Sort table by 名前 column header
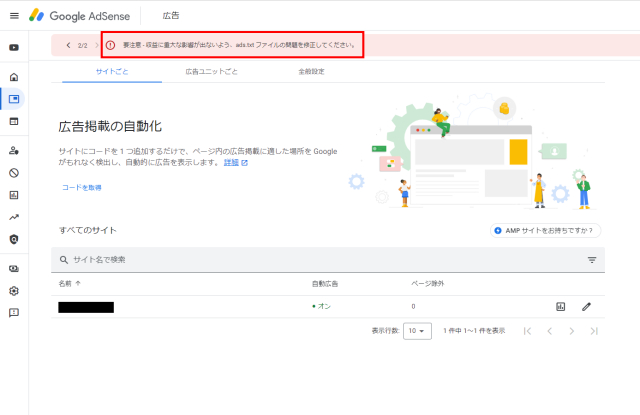Screen dimensions: 640x415 (70, 283)
